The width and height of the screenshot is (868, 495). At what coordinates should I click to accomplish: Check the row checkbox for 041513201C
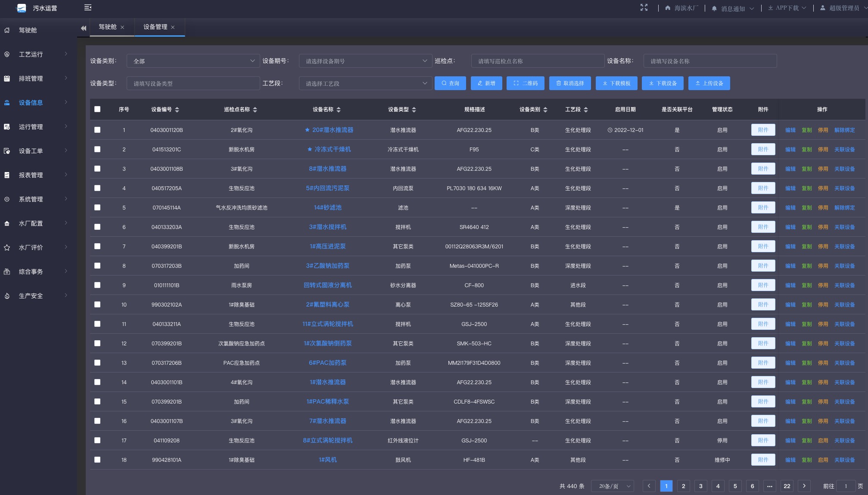[97, 149]
